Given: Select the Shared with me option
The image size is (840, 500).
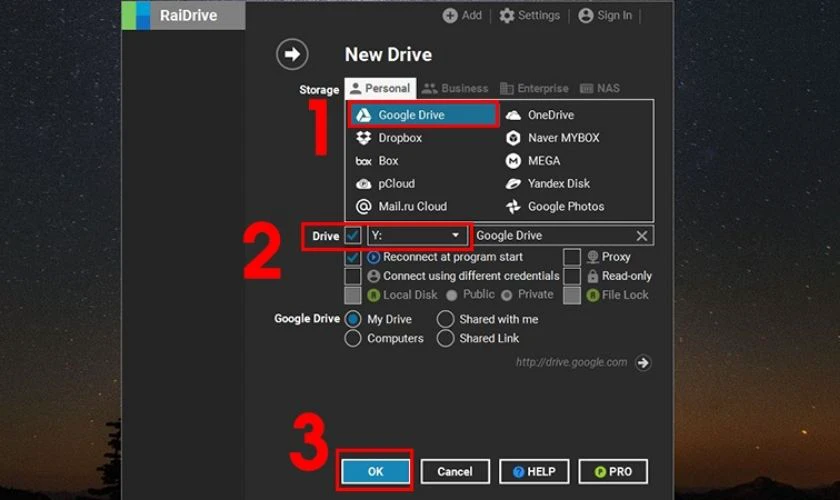Looking at the screenshot, I should 445,319.
